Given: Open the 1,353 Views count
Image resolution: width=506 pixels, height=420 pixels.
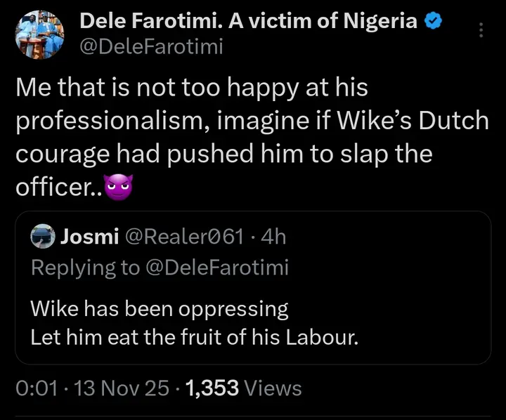Looking at the screenshot, I should point(242,387).
